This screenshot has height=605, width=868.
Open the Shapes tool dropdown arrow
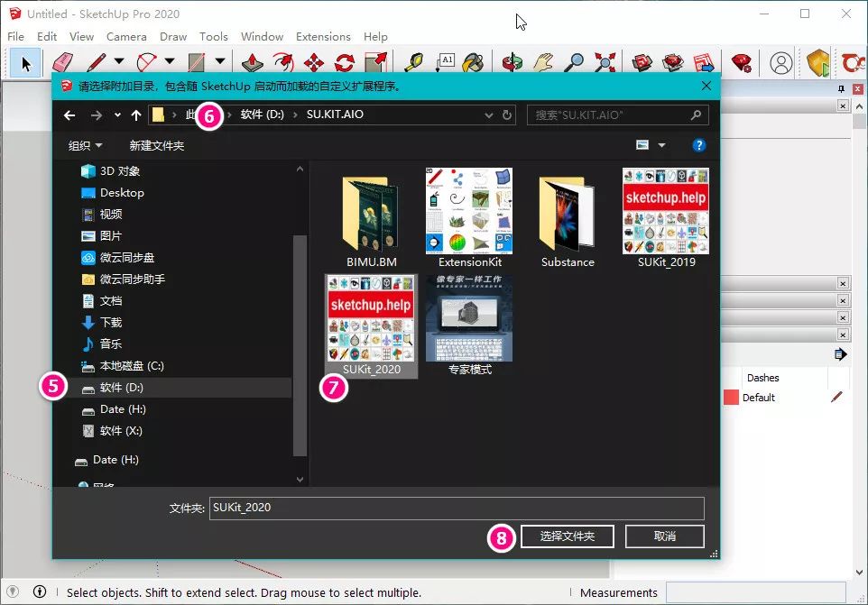coord(220,61)
